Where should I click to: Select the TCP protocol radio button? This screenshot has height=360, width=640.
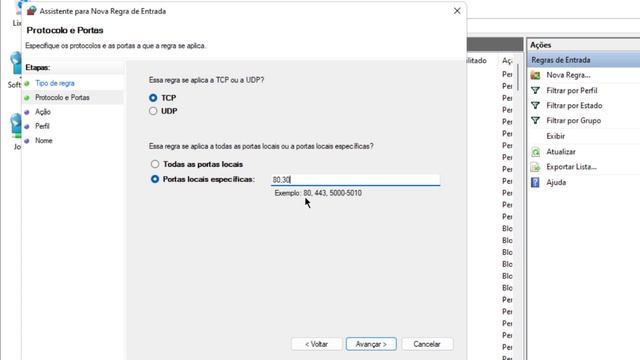[x=153, y=98]
